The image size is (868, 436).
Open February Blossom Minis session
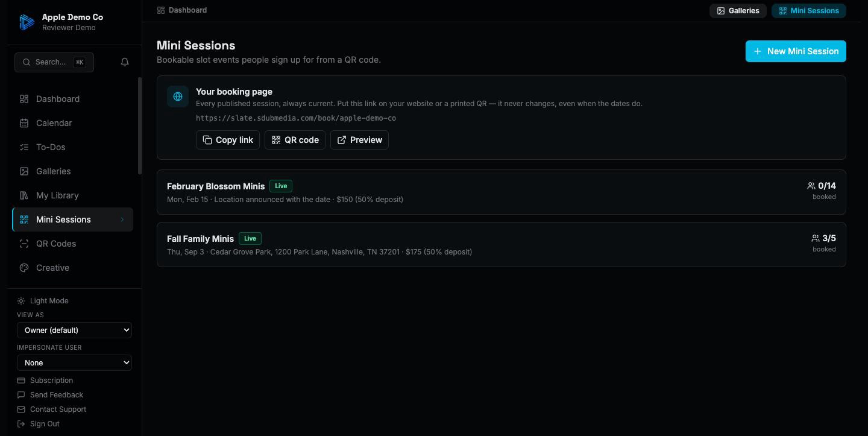pos(501,192)
